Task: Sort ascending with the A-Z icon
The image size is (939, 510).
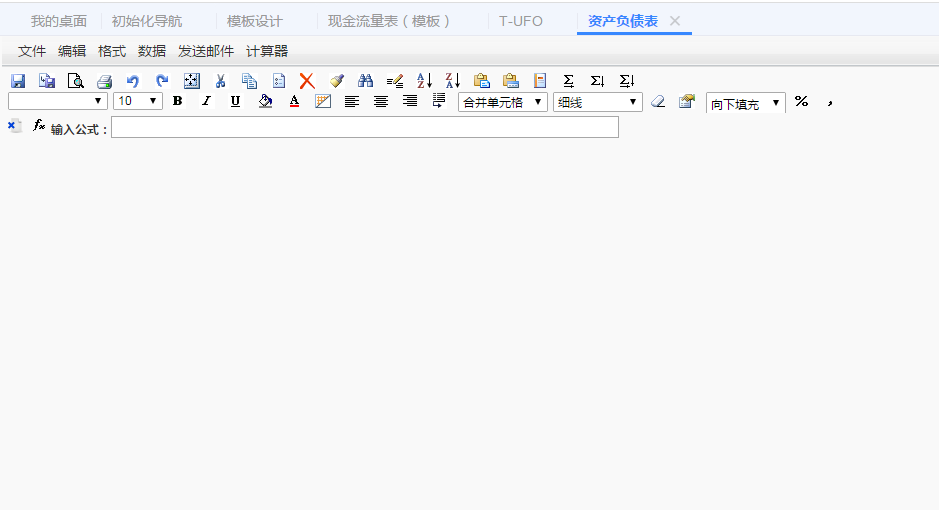Action: point(424,81)
